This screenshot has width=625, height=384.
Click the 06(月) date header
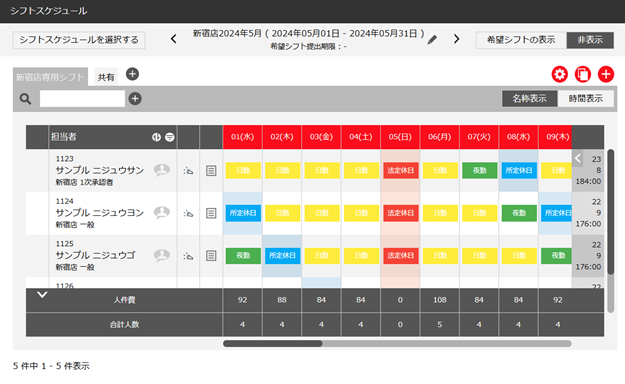coord(440,137)
